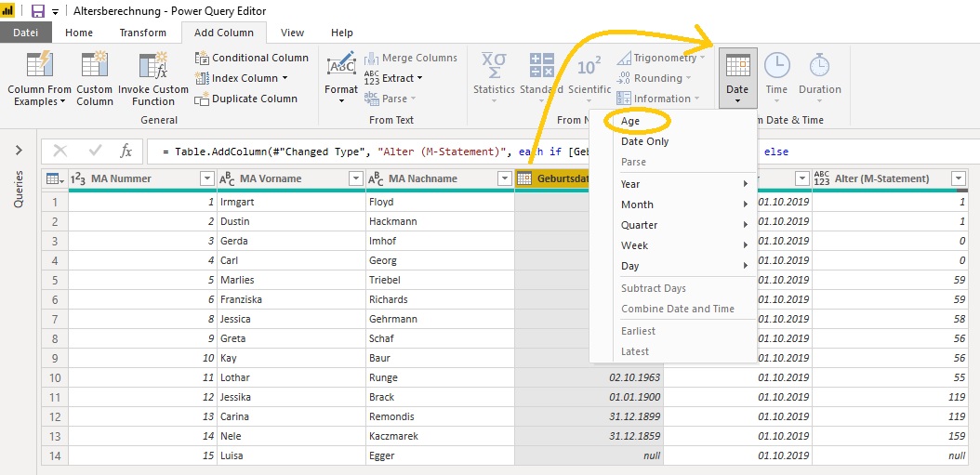Click the Column From Examples icon
This screenshot has width=980, height=475.
[x=39, y=66]
